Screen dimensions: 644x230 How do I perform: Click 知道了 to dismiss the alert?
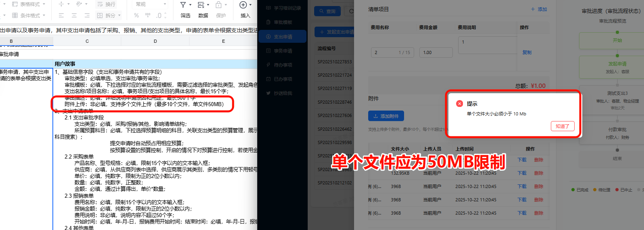(563, 126)
